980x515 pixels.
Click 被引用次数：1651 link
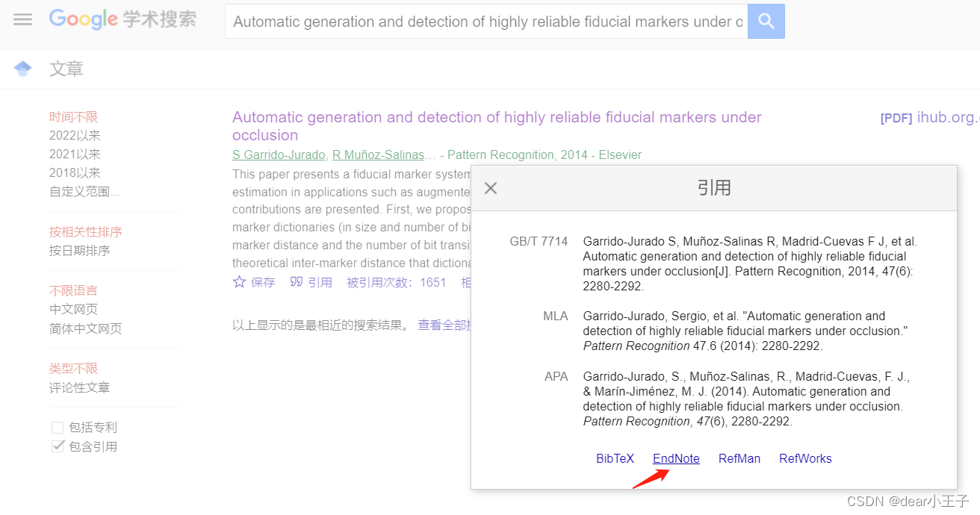tap(396, 282)
